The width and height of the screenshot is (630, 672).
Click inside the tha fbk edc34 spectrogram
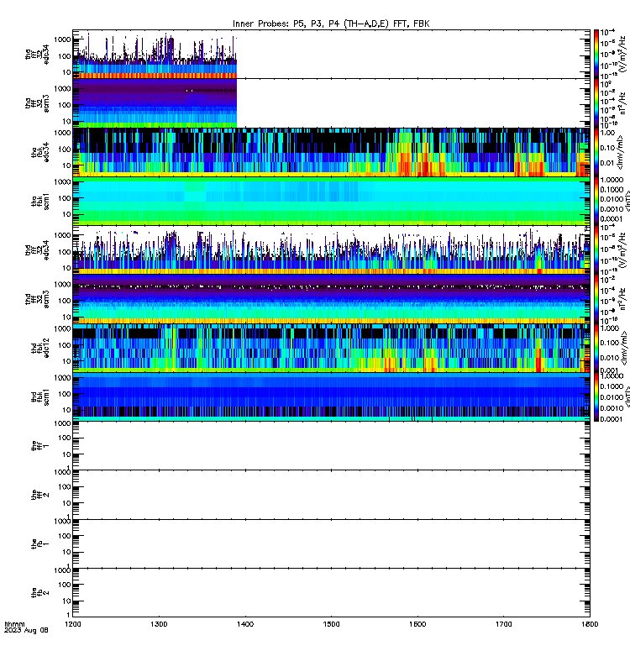click(x=331, y=152)
